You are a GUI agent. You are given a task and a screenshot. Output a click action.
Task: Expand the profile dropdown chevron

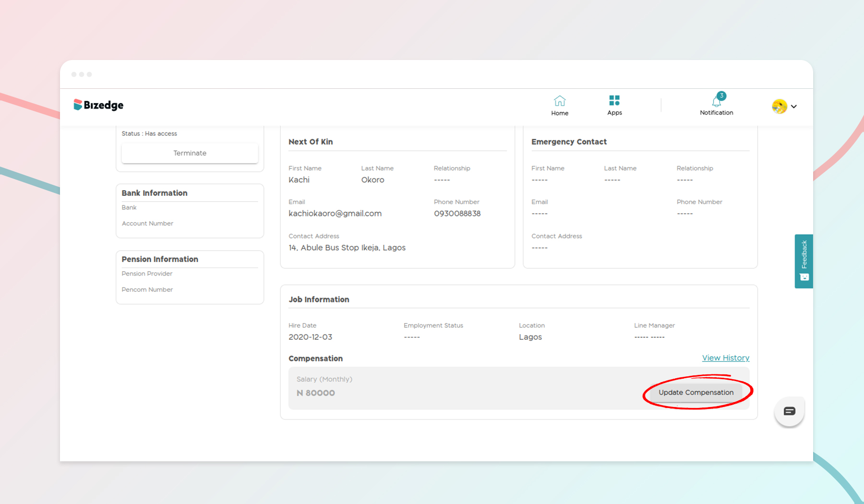point(794,107)
